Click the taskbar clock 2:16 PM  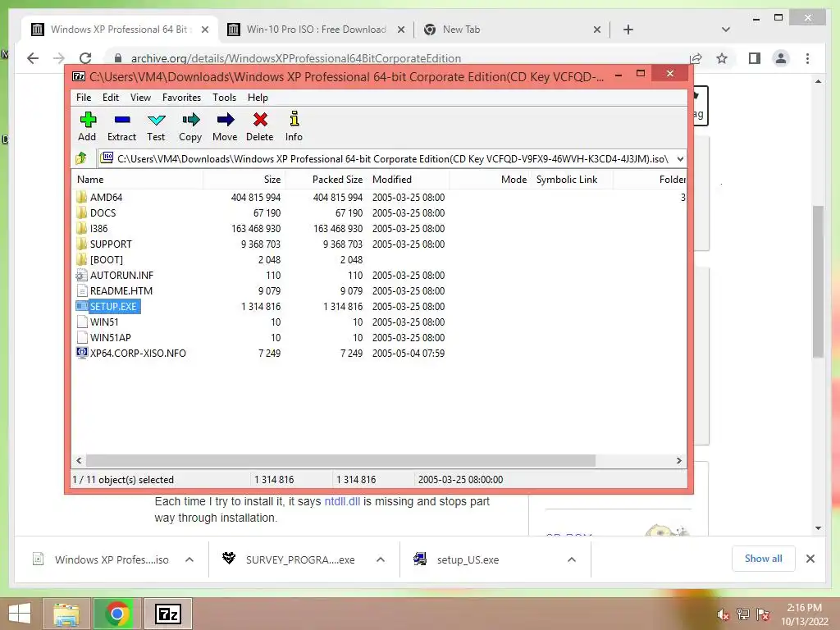click(x=804, y=608)
